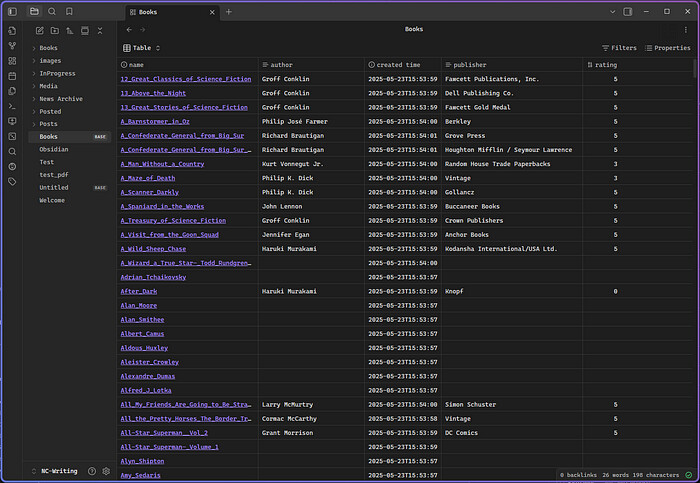The image size is (700, 483).
Task: Toggle the left sidebar
Action: pos(12,11)
